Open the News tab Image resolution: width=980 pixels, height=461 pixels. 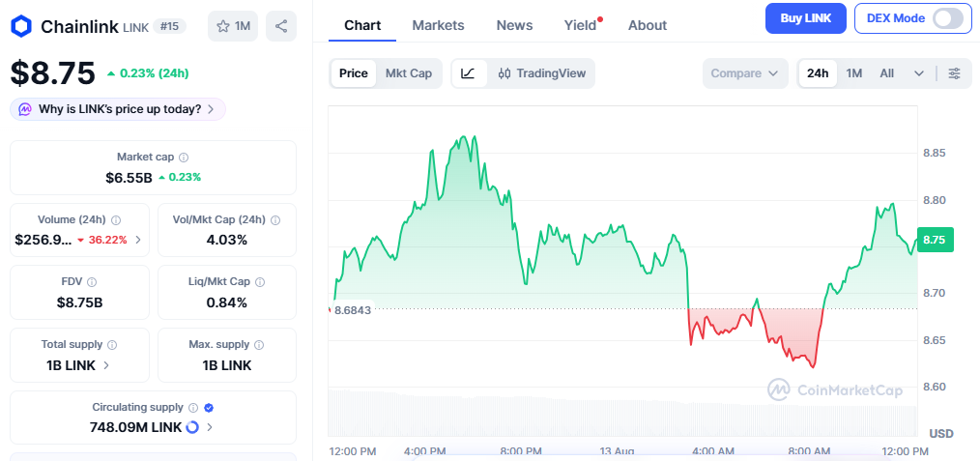[x=514, y=25]
